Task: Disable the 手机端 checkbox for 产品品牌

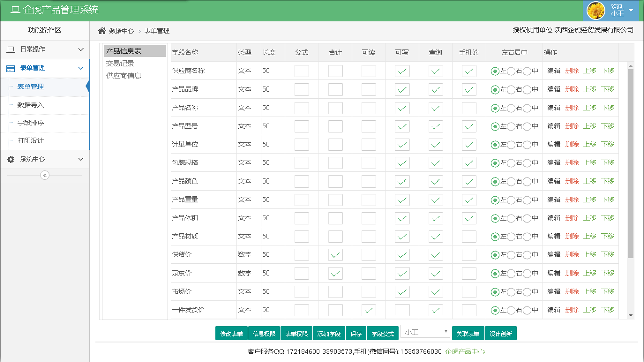Action: tap(468, 89)
